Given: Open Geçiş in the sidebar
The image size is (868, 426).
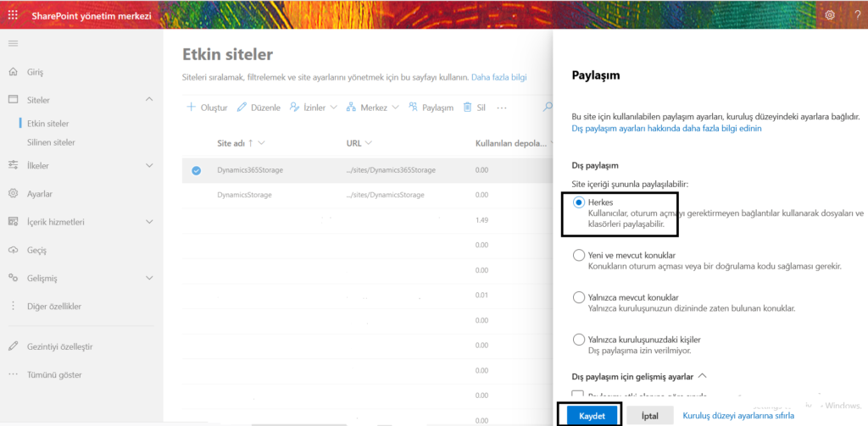Looking at the screenshot, I should [x=36, y=250].
